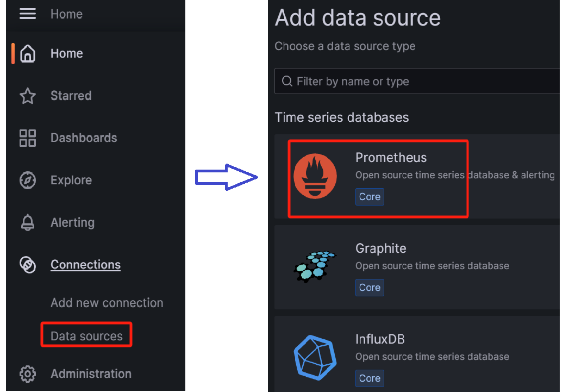Click the magnifier icon in the filter field
Viewport: 563px width, 392px height.
287,81
